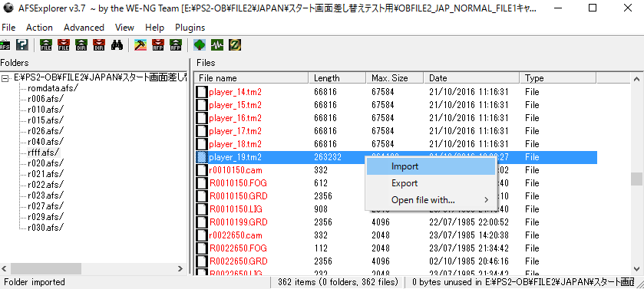The image size is (644, 289).
Task: Select r023.afs/ in folder tree
Action: pyautogui.click(x=45, y=195)
